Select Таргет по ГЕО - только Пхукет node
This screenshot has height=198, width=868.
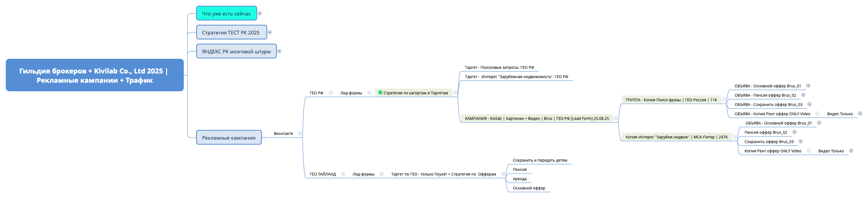tap(444, 174)
